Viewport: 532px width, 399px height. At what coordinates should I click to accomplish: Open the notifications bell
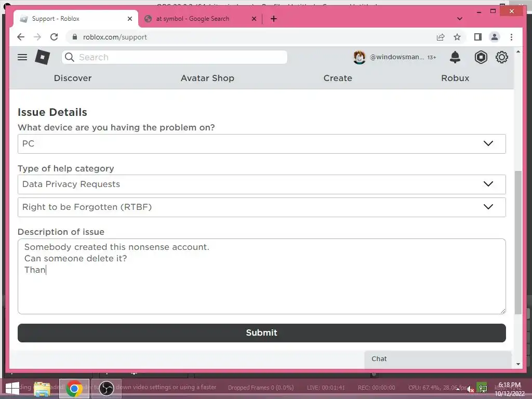[455, 57]
